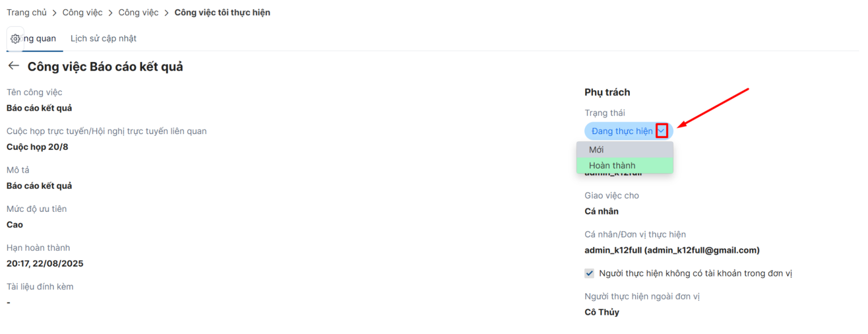
Task: Untick the no-account performer checkbox
Action: point(589,273)
